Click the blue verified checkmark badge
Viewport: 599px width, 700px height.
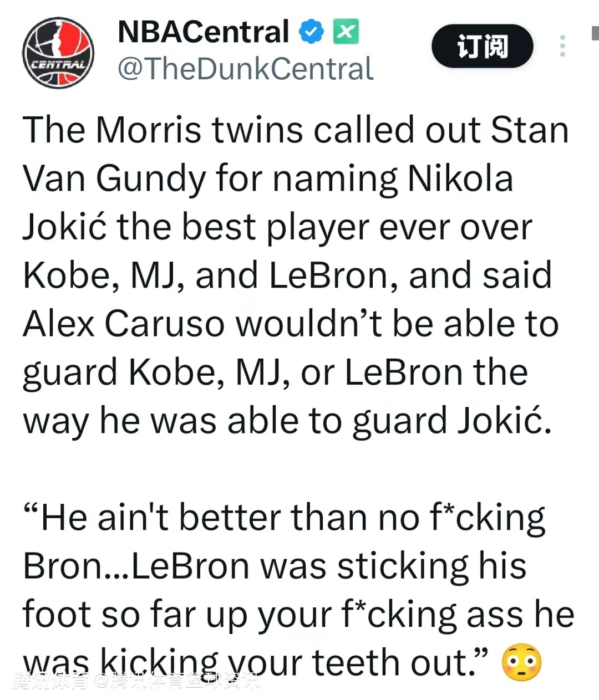coord(311,32)
